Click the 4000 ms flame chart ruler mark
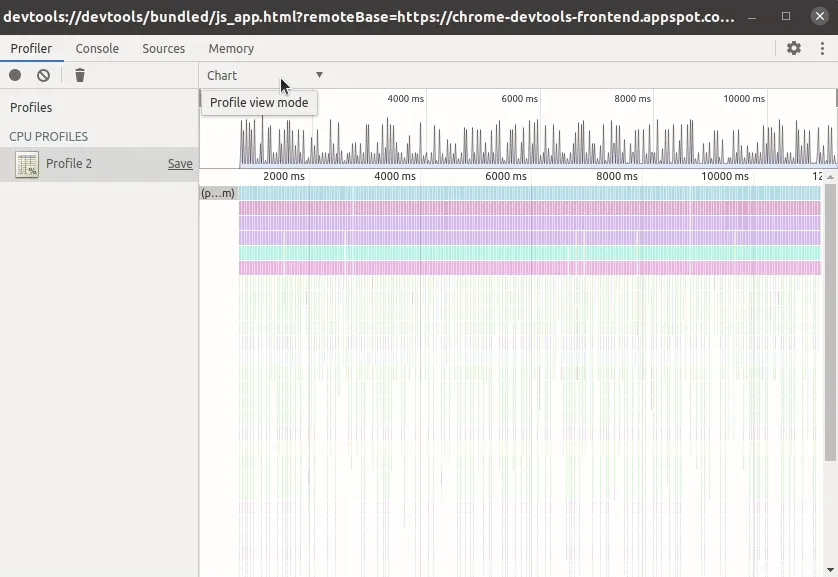 pyautogui.click(x=394, y=176)
